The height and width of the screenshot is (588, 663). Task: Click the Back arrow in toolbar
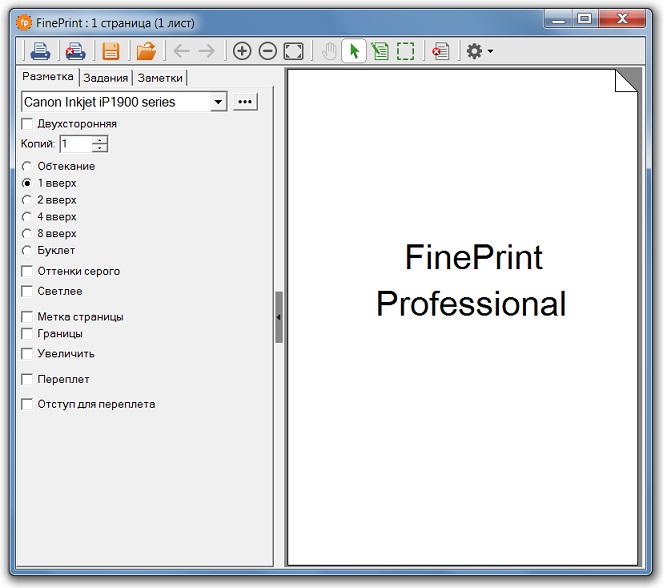(182, 51)
